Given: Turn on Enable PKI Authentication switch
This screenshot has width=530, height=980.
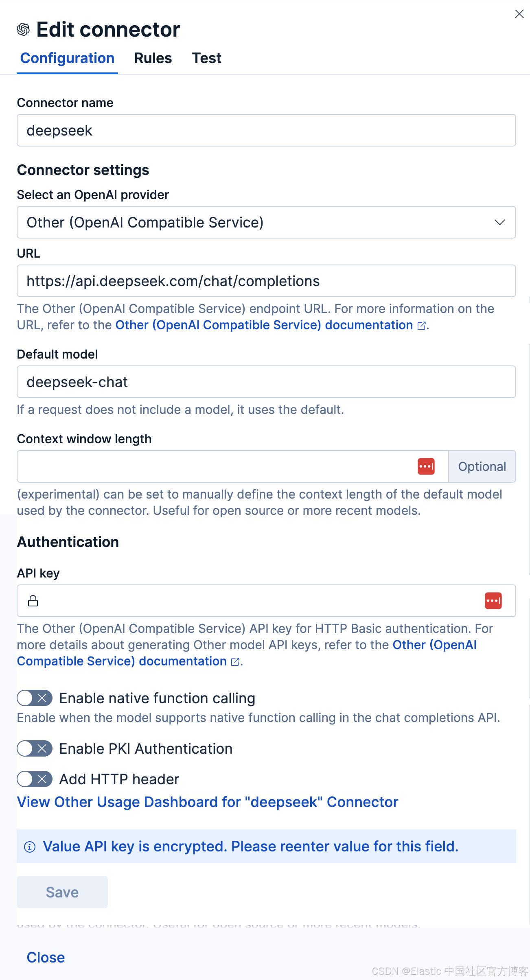Looking at the screenshot, I should pos(35,749).
